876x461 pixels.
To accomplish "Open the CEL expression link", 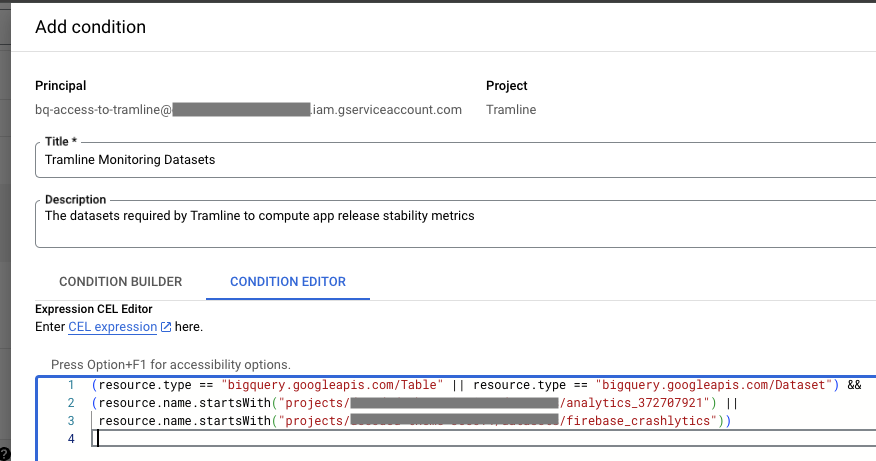I will point(112,327).
